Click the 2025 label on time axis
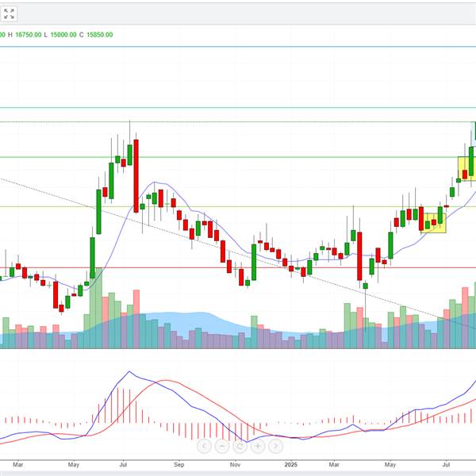This screenshot has width=476, height=476. tap(291, 464)
